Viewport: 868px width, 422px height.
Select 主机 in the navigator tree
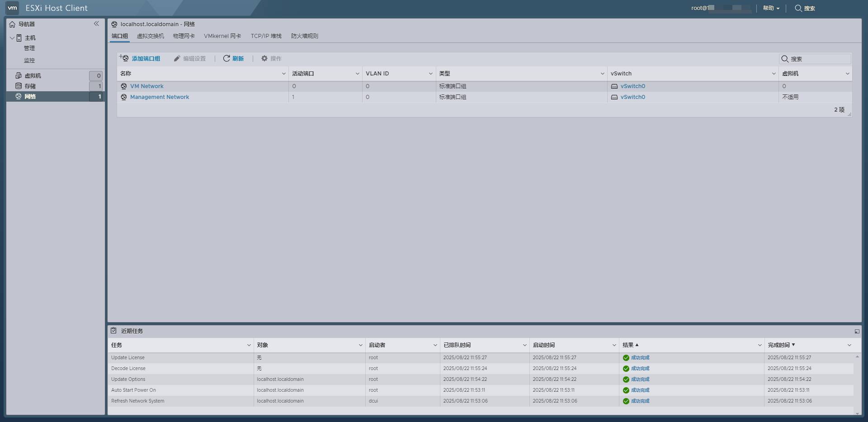[x=30, y=38]
